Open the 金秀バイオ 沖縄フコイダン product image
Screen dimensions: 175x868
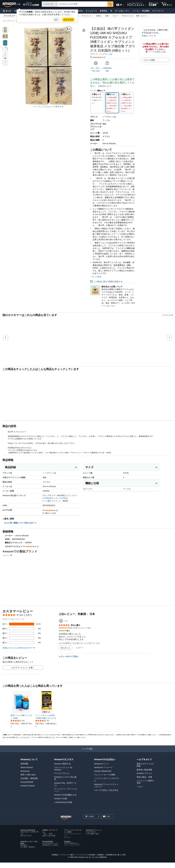point(22,702)
